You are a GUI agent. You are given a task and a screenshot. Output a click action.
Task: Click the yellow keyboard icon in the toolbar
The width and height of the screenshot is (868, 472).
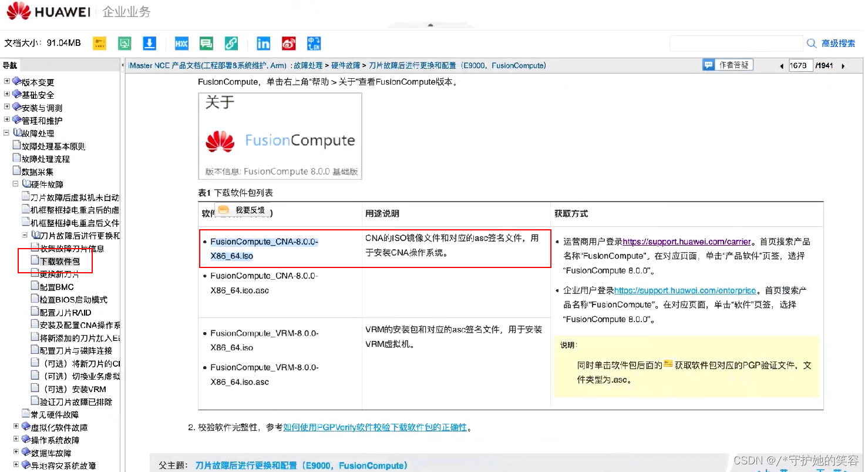click(x=99, y=43)
